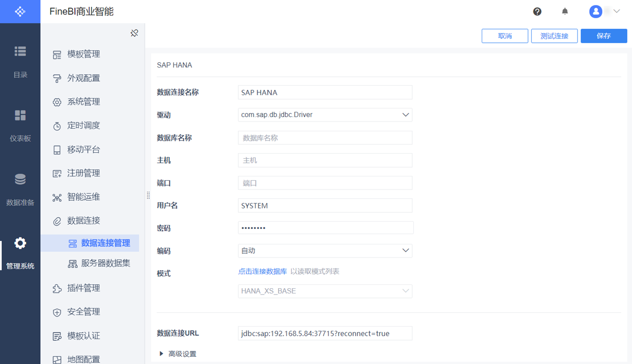This screenshot has height=364, width=632.
Task: Select 数据连接管理 submenu item
Action: click(90, 243)
